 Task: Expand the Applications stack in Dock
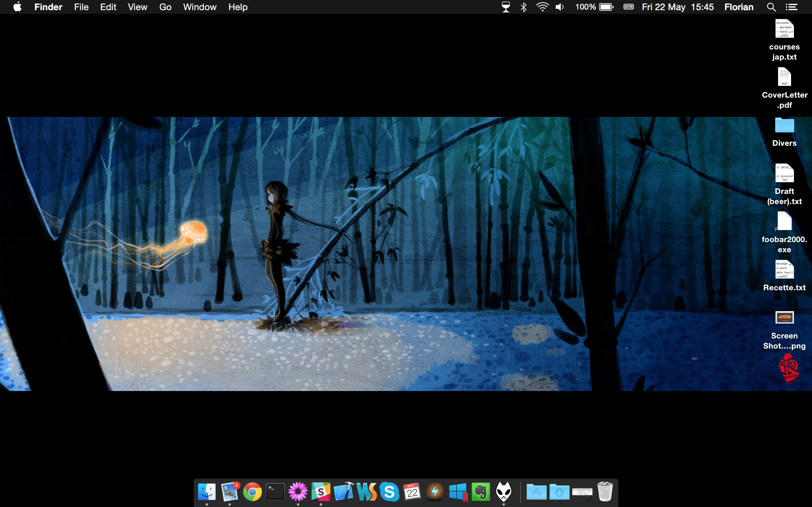pos(536,492)
